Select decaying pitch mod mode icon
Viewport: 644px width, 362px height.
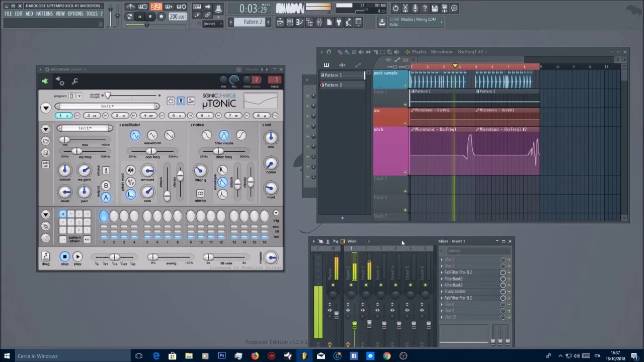coord(130,195)
